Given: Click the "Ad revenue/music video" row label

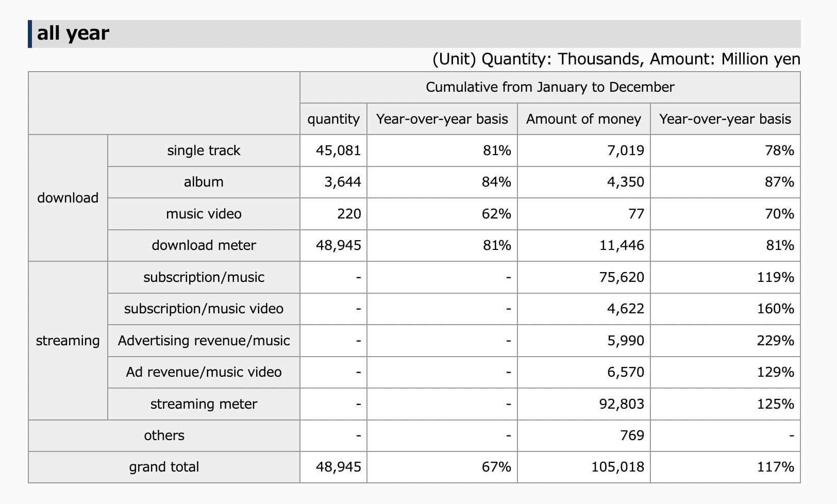Looking at the screenshot, I should coord(204,372).
